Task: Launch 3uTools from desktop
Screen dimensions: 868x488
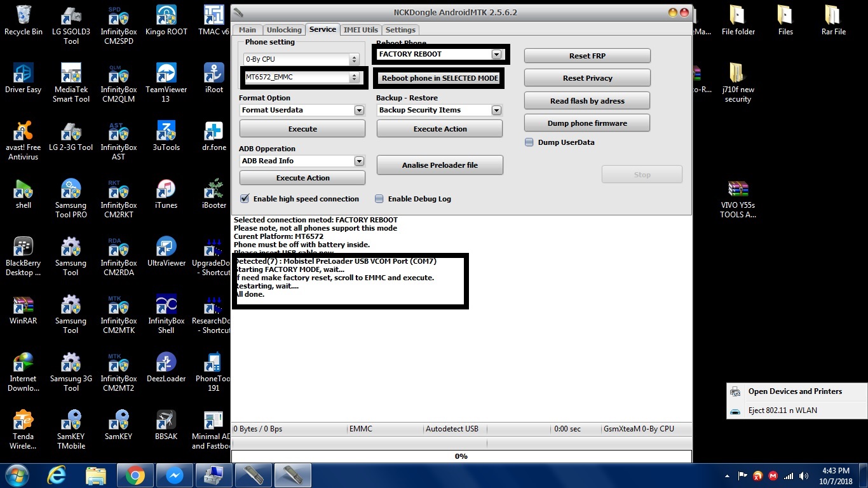Action: pos(166,136)
